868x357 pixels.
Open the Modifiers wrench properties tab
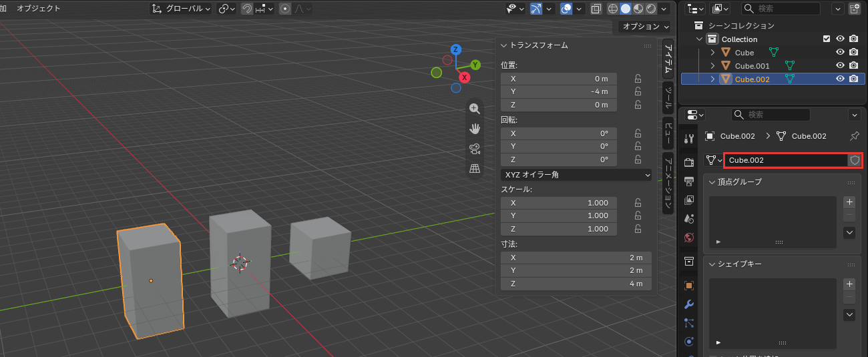point(689,304)
